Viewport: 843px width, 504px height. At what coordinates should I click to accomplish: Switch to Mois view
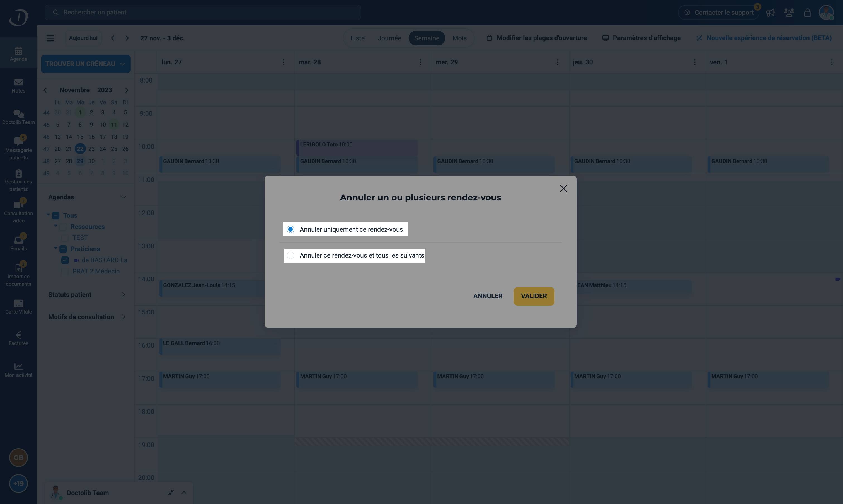[459, 38]
